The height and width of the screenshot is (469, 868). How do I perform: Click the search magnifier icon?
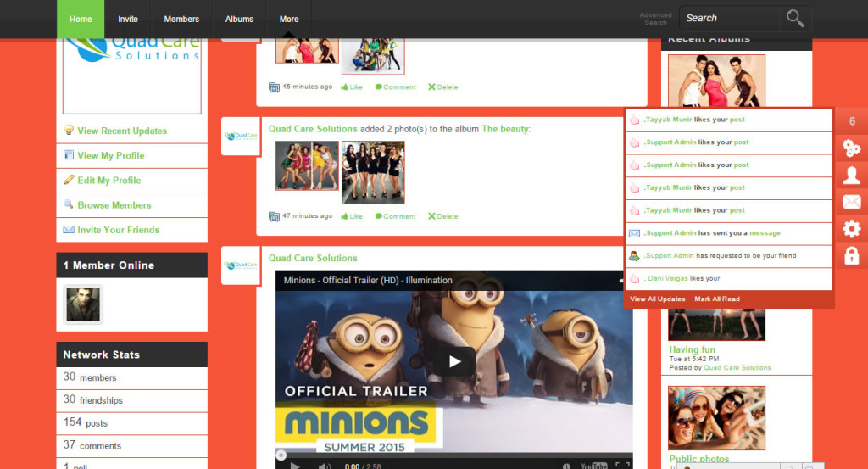pyautogui.click(x=795, y=19)
